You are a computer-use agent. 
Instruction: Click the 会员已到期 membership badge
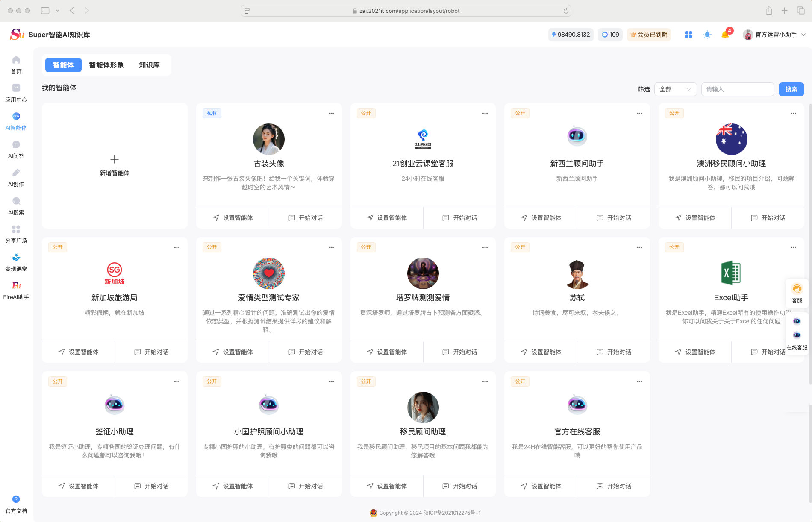click(649, 35)
